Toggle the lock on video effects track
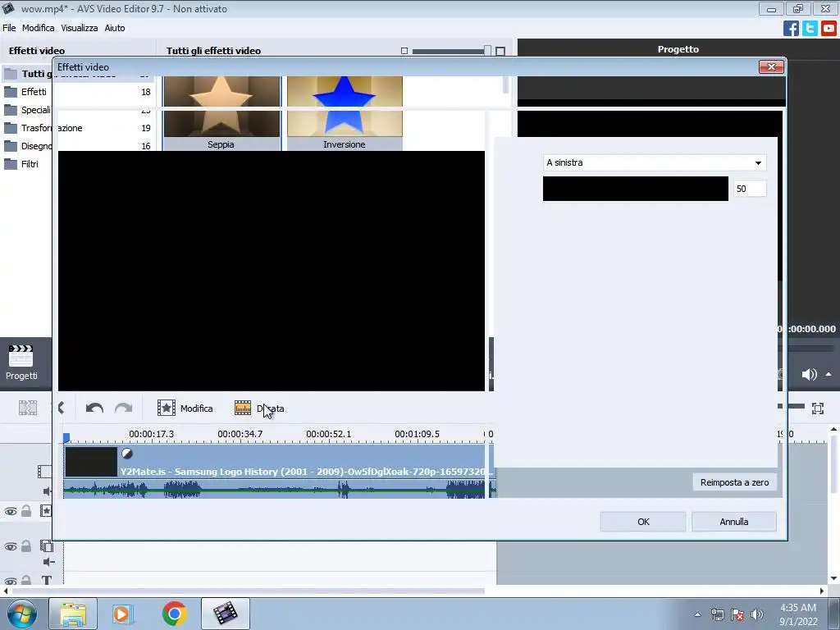Screen dimensions: 840x630 point(25,510)
